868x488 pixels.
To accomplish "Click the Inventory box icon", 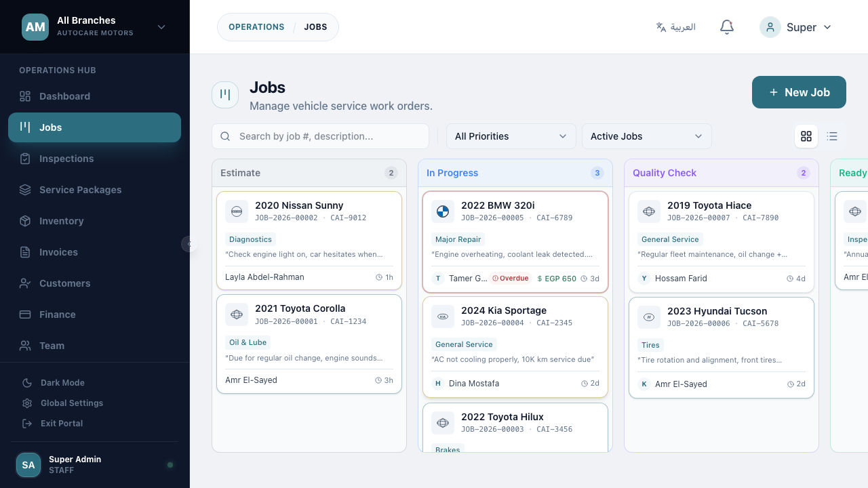I will [x=25, y=221].
